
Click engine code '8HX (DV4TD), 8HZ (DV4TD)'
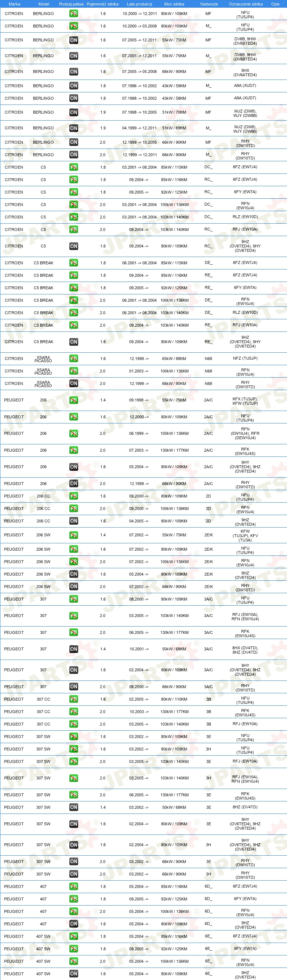(x=245, y=650)
